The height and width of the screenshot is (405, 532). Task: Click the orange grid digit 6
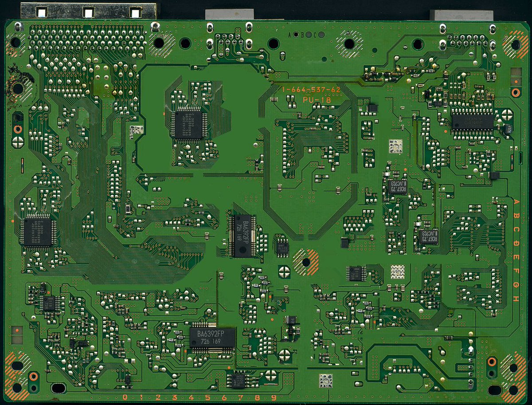(224, 397)
